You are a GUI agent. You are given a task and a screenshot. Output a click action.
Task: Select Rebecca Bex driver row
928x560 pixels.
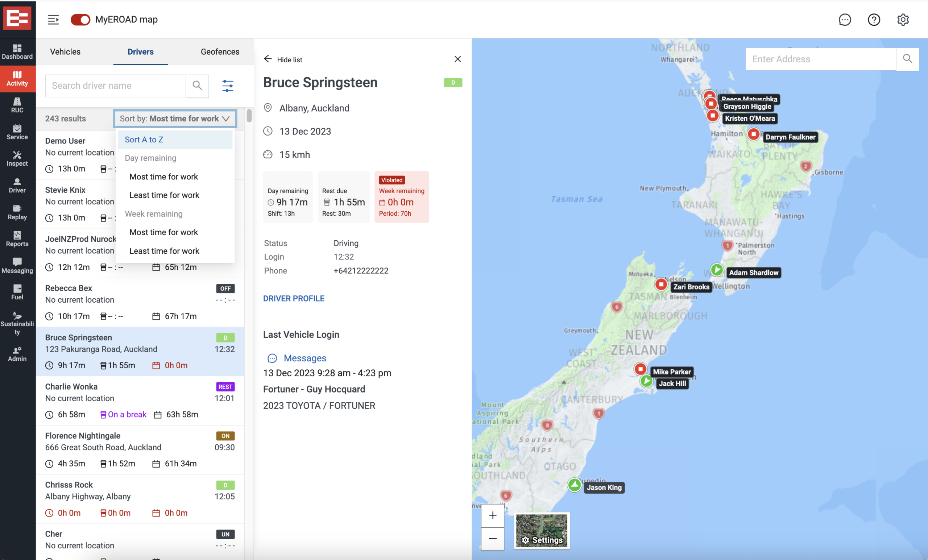(140, 302)
